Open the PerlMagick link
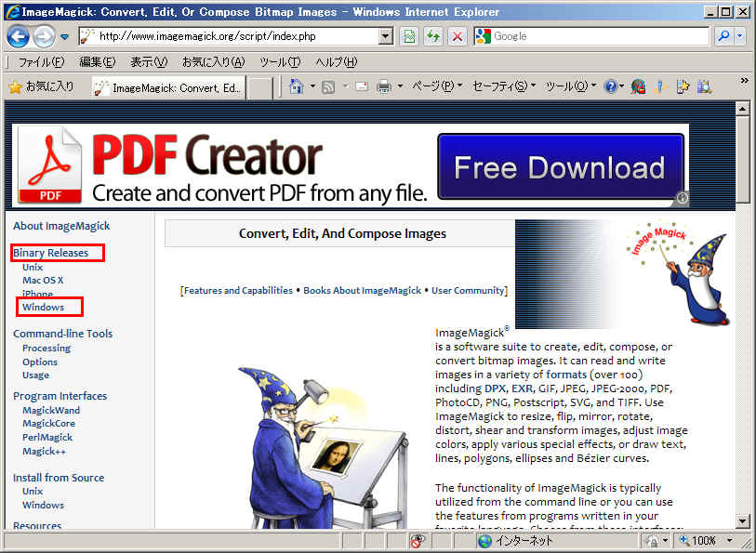 tap(47, 438)
